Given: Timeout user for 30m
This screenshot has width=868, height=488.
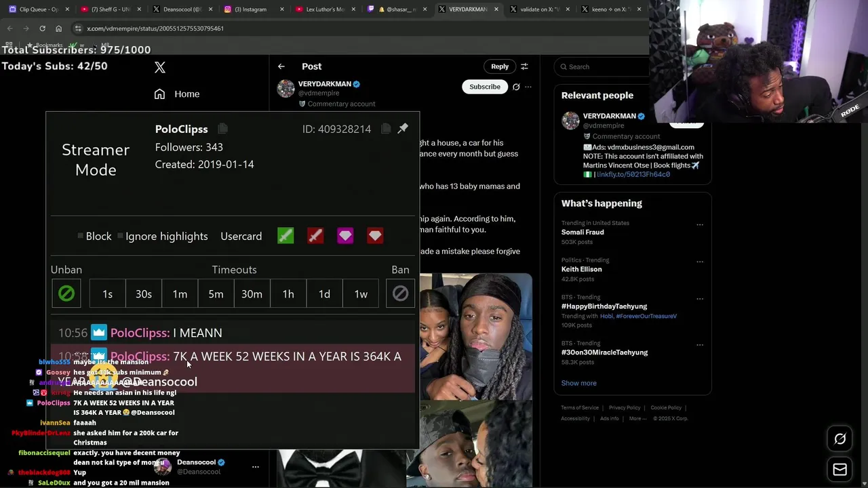Looking at the screenshot, I should click(x=252, y=293).
